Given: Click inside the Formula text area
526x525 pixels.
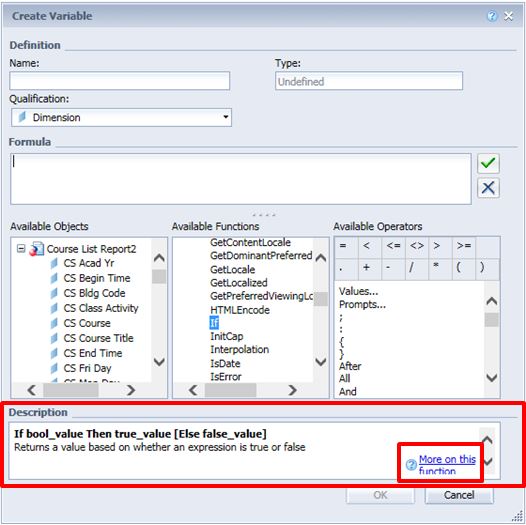Looking at the screenshot, I should point(241,179).
